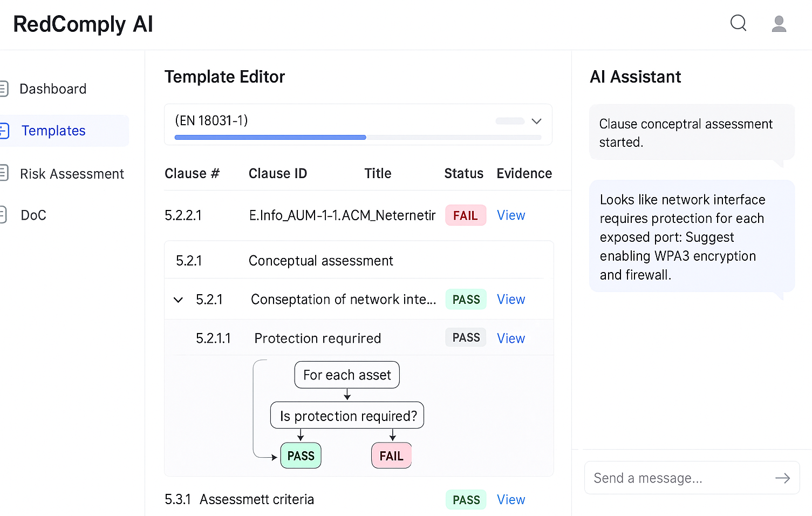Go to the Dashboard menu item
Image resolution: width=812 pixels, height=516 pixels.
coord(53,89)
